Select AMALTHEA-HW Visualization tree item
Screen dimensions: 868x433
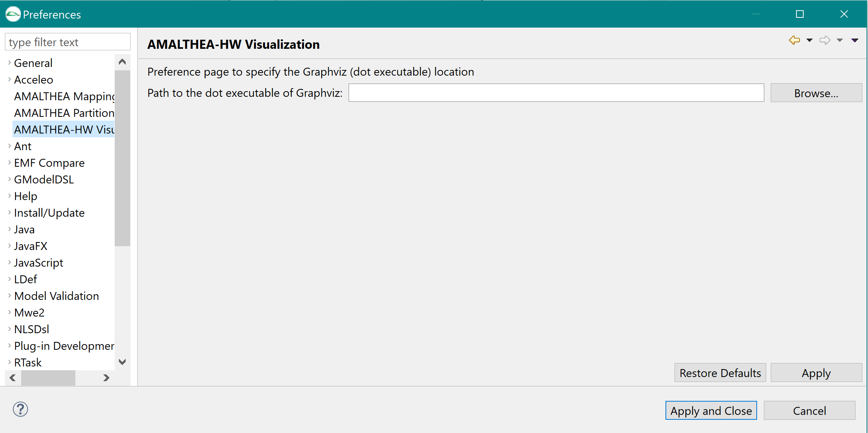64,129
